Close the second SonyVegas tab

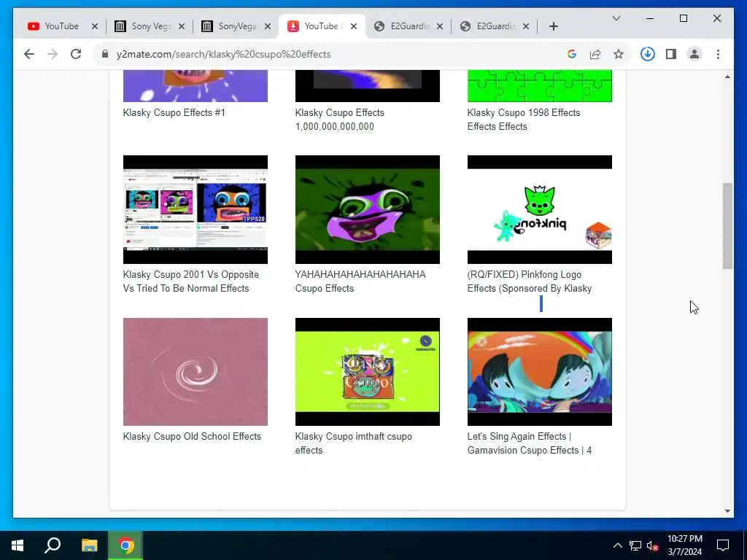(268, 27)
